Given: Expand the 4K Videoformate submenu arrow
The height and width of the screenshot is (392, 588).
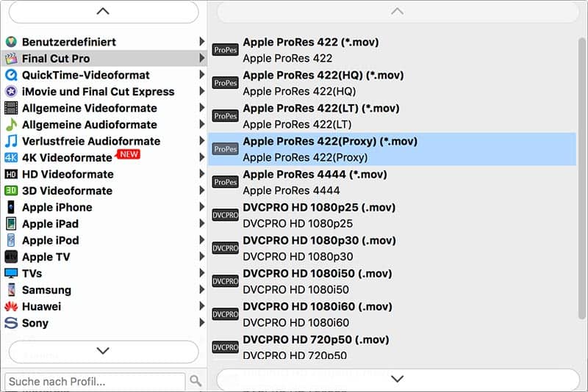Looking at the screenshot, I should [x=201, y=157].
